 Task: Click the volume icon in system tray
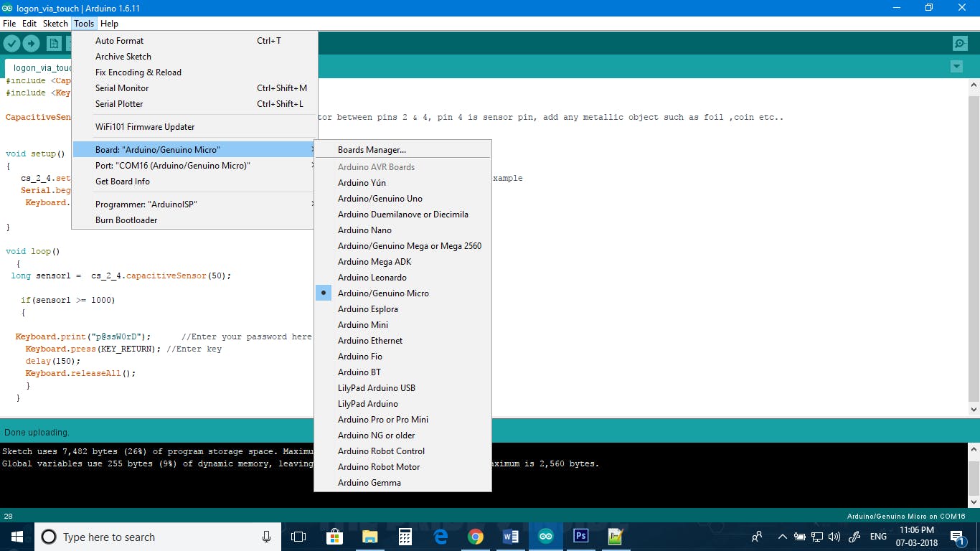[x=834, y=537]
